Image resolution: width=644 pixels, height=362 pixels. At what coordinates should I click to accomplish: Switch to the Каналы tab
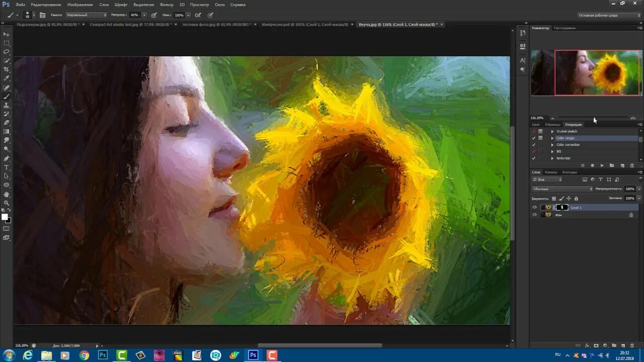[551, 172]
